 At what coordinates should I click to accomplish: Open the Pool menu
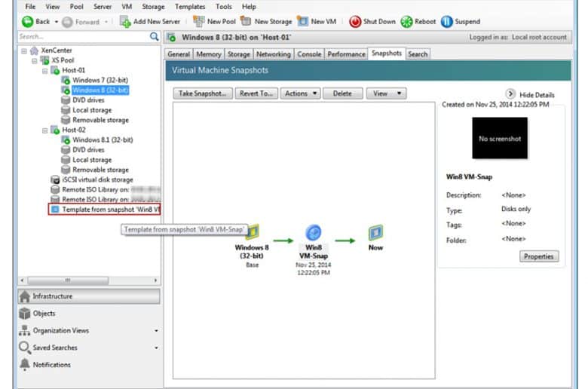pyautogui.click(x=77, y=7)
